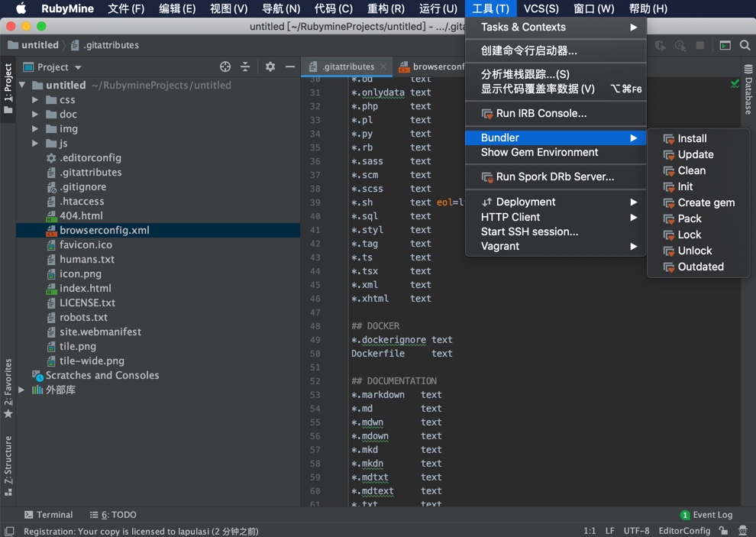Choose Run IRB Console...
The height and width of the screenshot is (537, 756).
555,113
